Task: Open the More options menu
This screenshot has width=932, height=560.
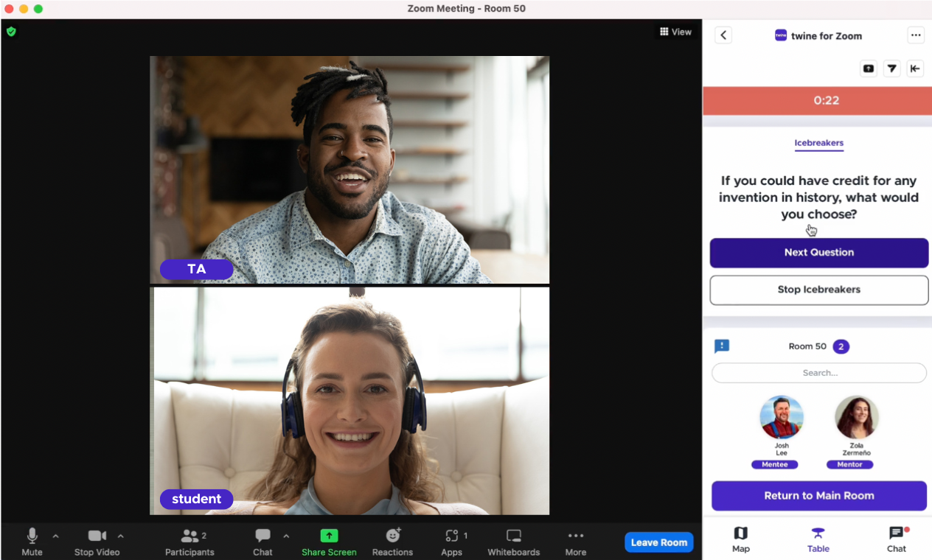Action: click(x=576, y=542)
